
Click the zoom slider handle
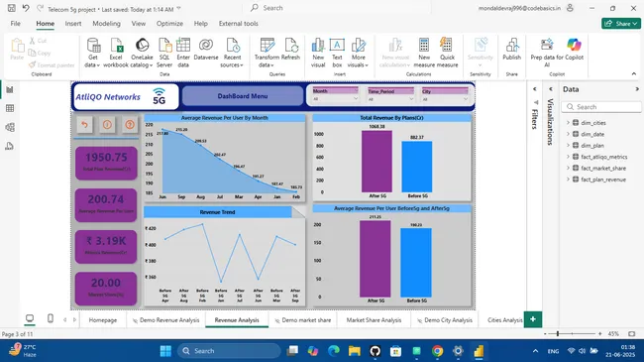click(x=558, y=333)
